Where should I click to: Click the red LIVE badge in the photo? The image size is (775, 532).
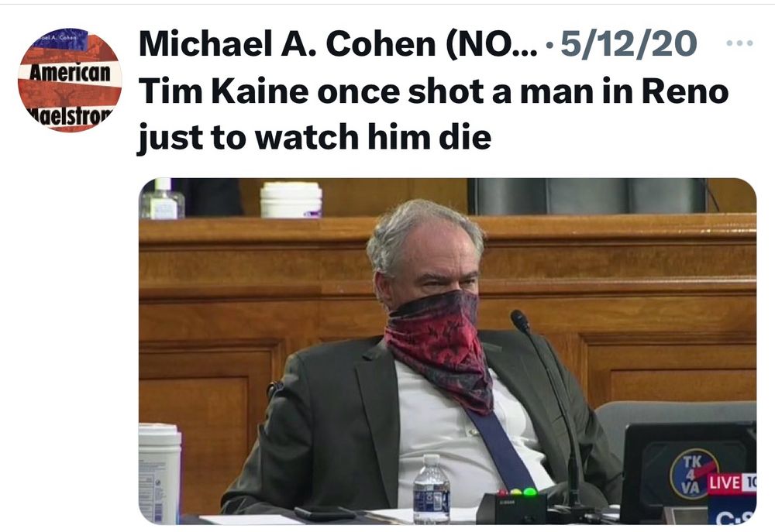click(731, 482)
